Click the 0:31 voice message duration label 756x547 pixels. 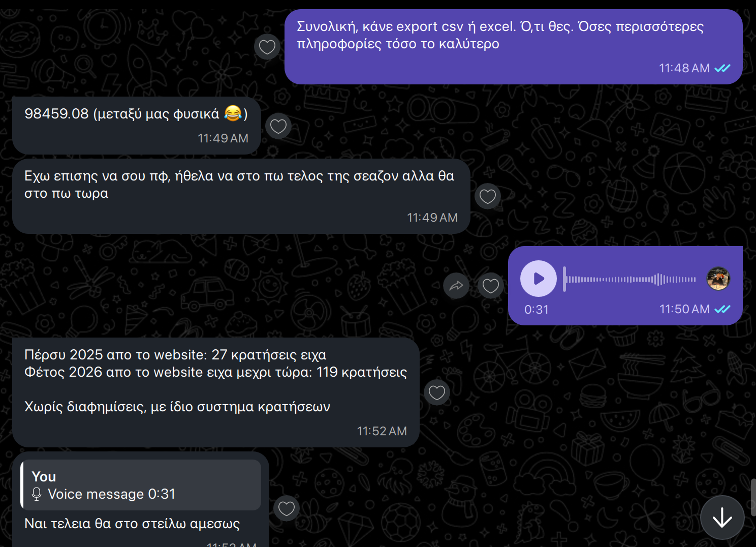point(537,310)
